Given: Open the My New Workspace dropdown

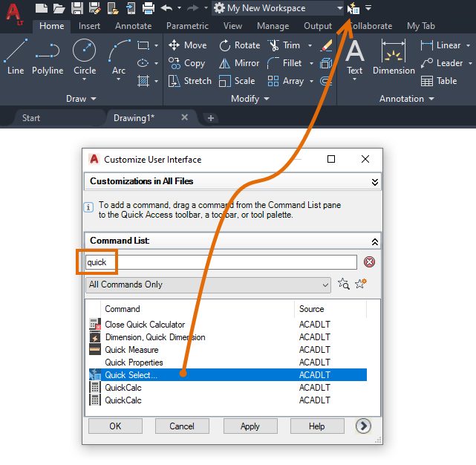Looking at the screenshot, I should click(x=278, y=8).
